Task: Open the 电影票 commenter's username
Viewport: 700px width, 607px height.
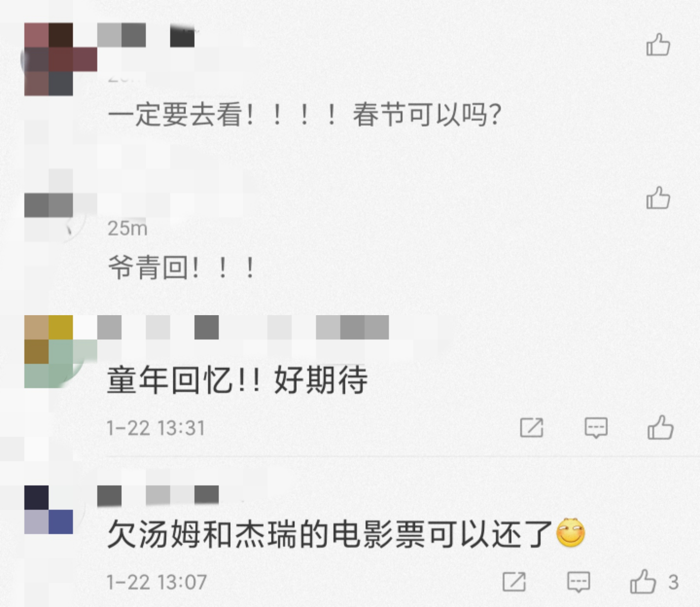Action: [158, 496]
